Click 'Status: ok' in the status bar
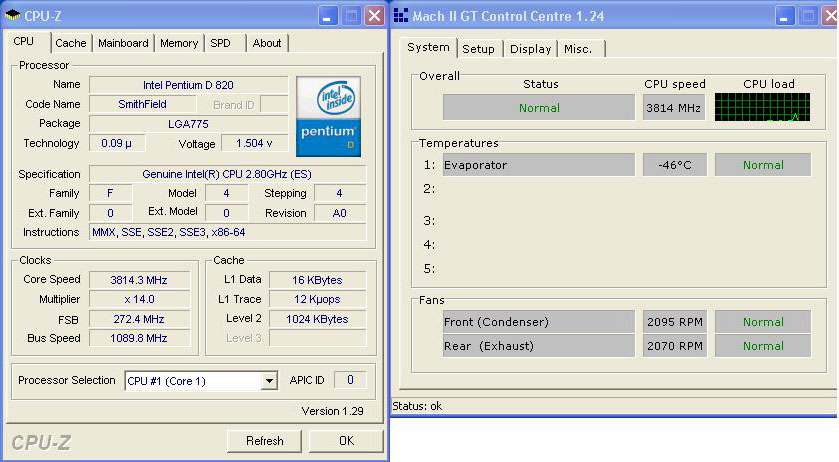The height and width of the screenshot is (462, 839). click(417, 406)
